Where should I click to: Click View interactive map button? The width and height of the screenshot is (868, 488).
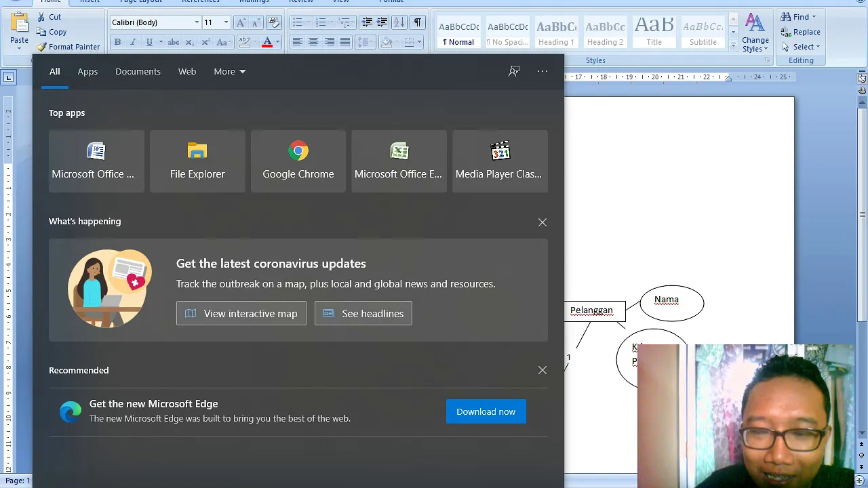tap(241, 313)
